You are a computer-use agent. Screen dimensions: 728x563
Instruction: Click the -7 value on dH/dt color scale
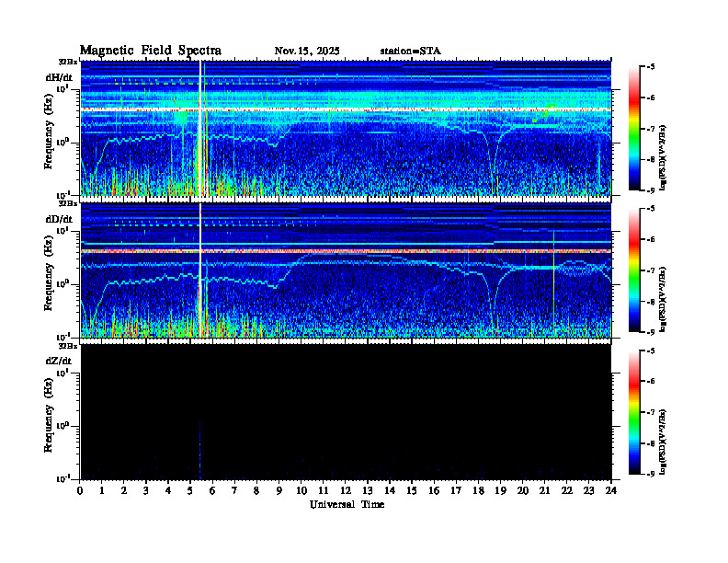[651, 129]
